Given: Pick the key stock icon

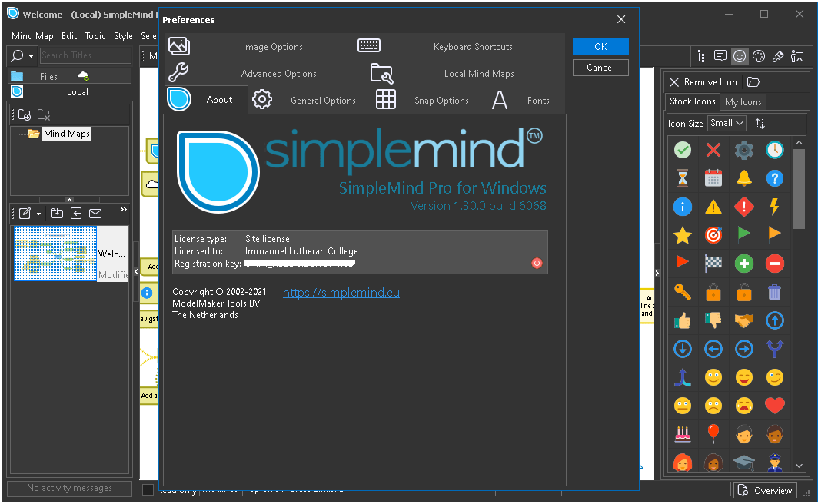Looking at the screenshot, I should 683,292.
